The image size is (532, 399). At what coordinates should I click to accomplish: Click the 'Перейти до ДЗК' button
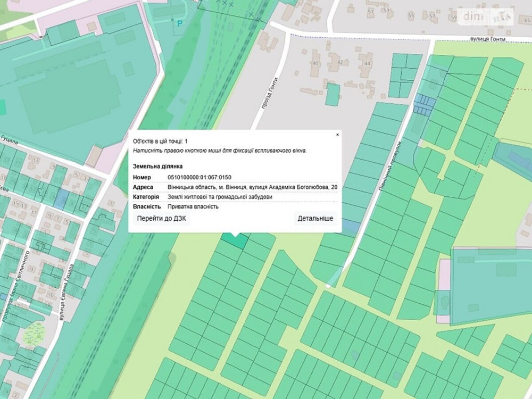(161, 219)
